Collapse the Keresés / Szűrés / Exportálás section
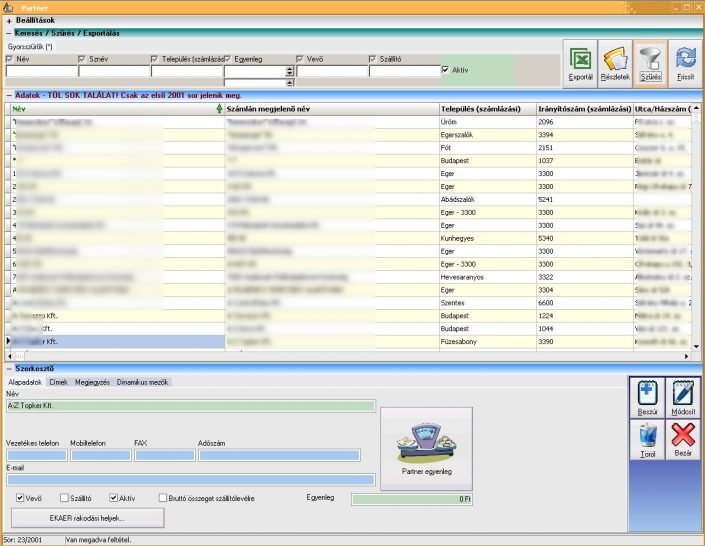This screenshot has height=546, width=705. click(x=9, y=33)
